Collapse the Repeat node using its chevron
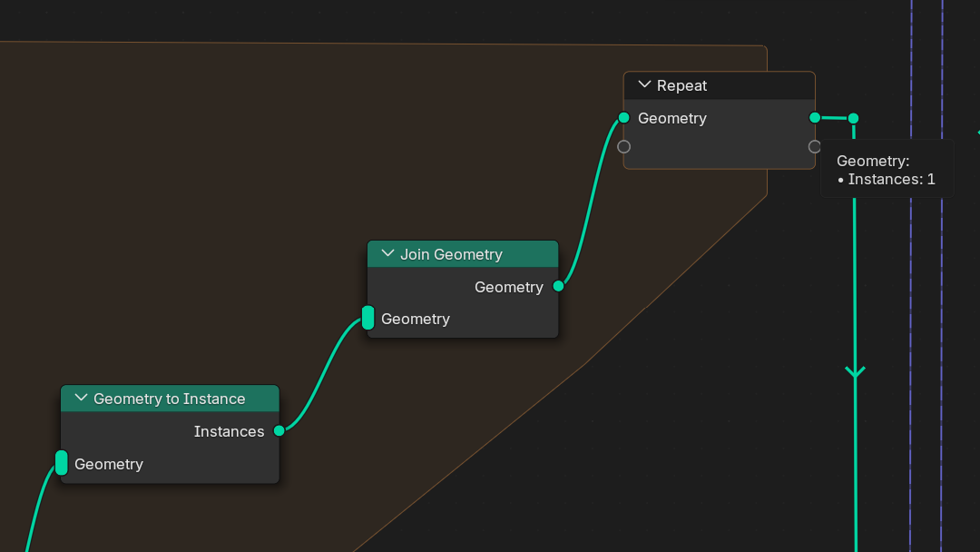This screenshot has width=980, height=552. click(x=644, y=85)
